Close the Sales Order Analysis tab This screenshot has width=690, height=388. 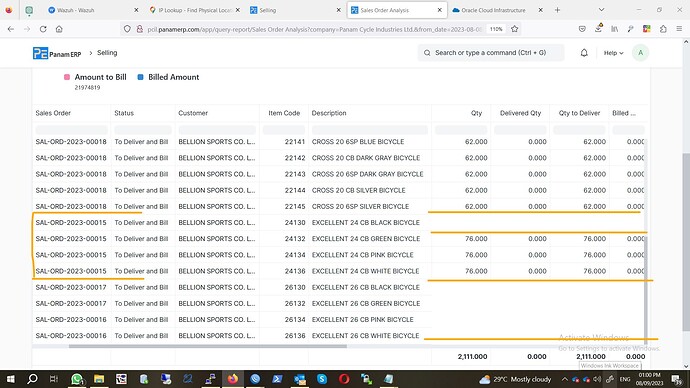[x=439, y=10]
